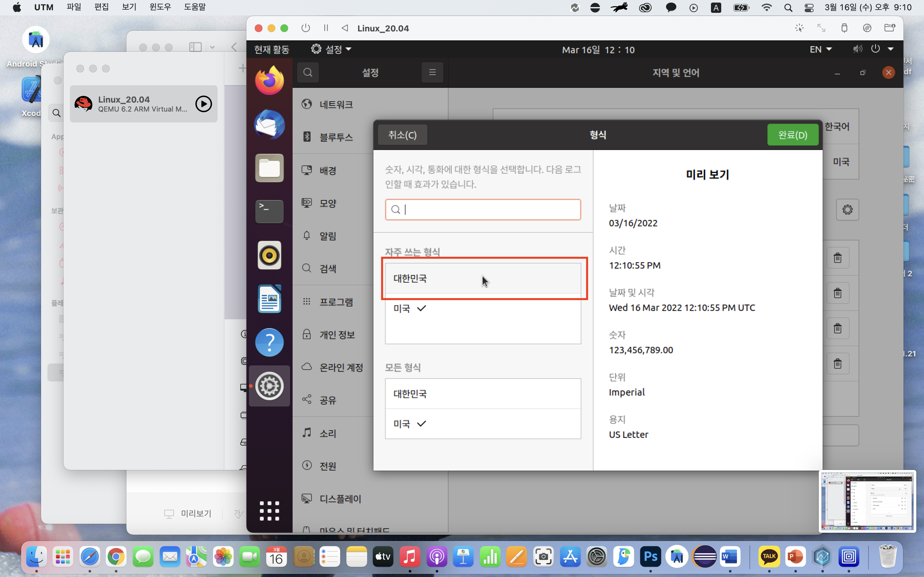Click the settings search magnifier icon
Image resolution: width=924 pixels, height=577 pixels.
pyautogui.click(x=308, y=72)
